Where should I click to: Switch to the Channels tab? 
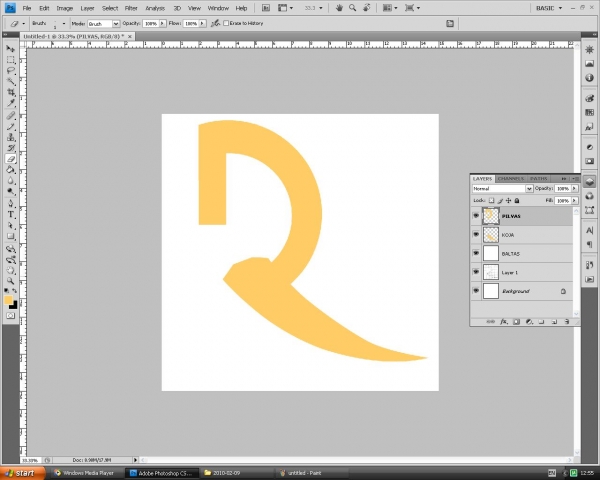tap(511, 179)
